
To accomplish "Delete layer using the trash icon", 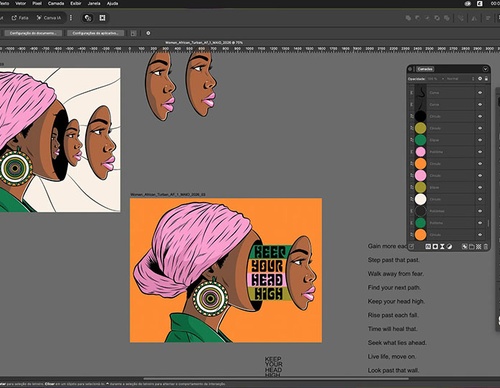I will (486, 247).
